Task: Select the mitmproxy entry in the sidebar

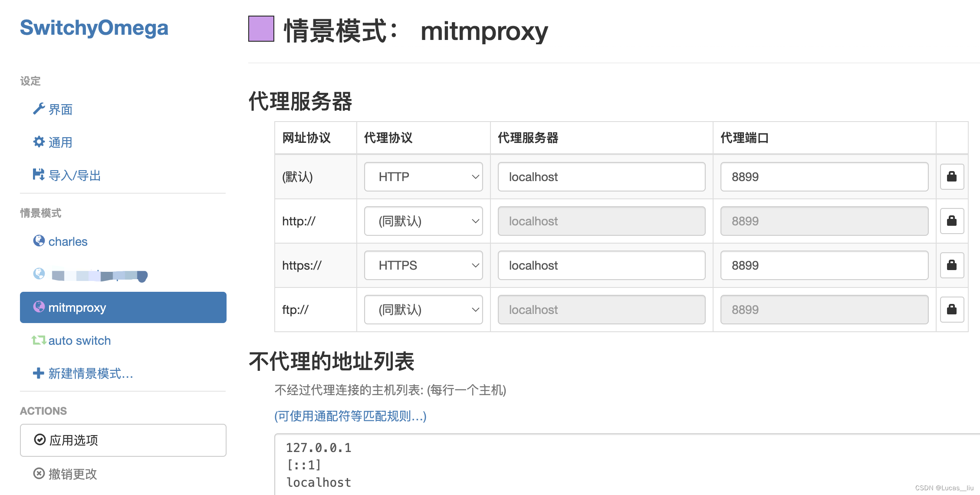Action: pyautogui.click(x=77, y=307)
